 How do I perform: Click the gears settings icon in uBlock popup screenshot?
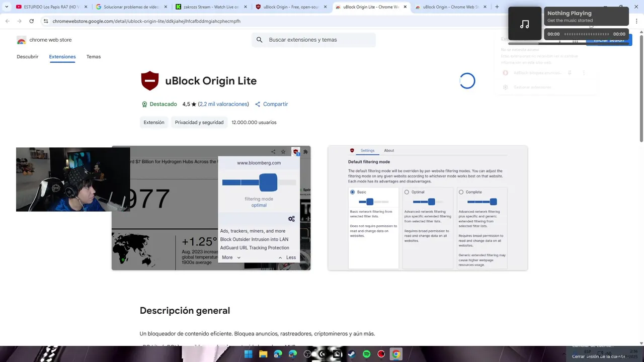coord(291,219)
